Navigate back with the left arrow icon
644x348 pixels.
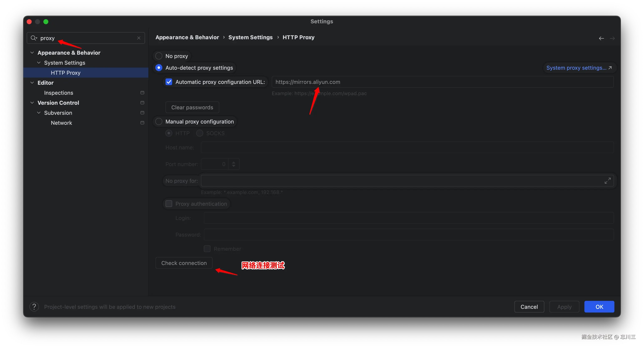[601, 38]
